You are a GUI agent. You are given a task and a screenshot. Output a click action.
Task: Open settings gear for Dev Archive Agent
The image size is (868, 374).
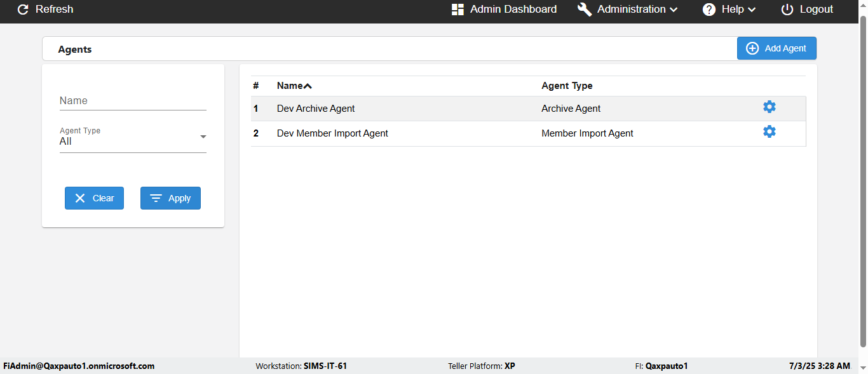pos(770,107)
